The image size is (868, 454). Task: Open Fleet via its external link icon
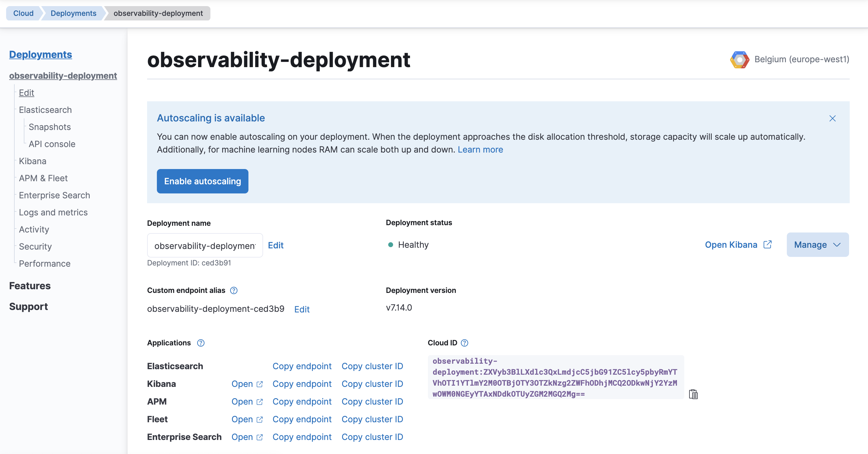point(259,419)
